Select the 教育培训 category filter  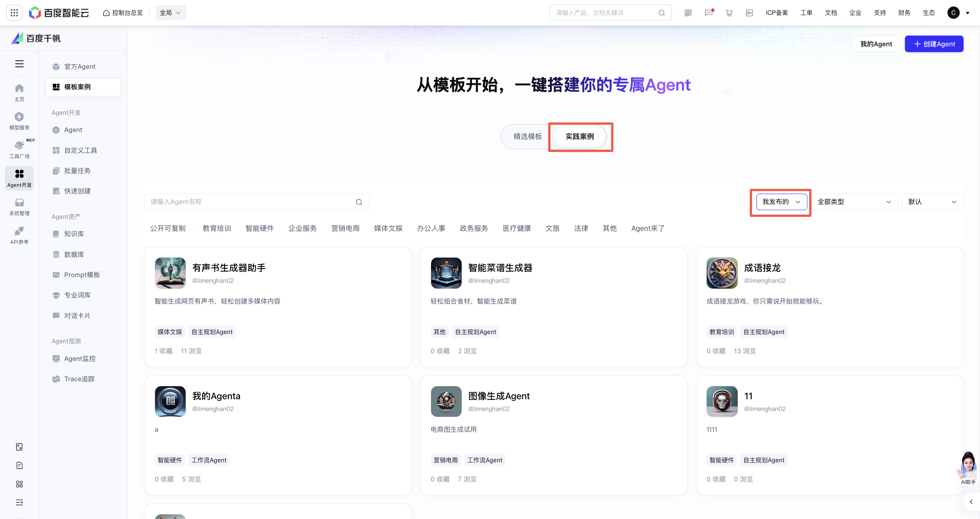click(217, 228)
